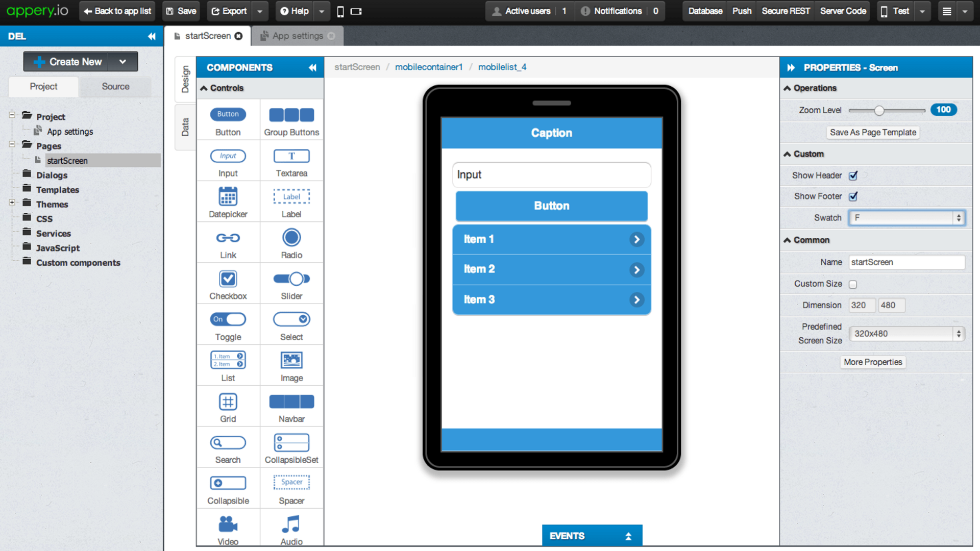
Task: Toggle the Show Header checkbox on
Action: (852, 175)
